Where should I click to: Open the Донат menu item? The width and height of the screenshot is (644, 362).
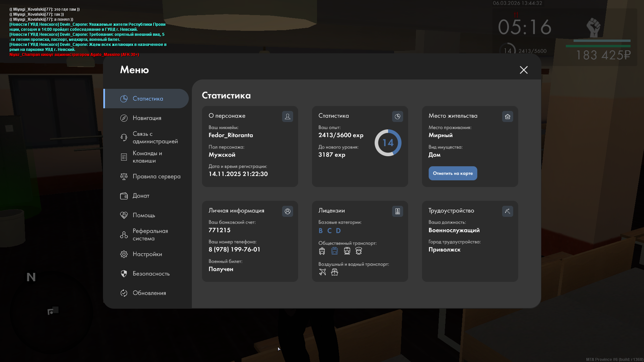[141, 196]
